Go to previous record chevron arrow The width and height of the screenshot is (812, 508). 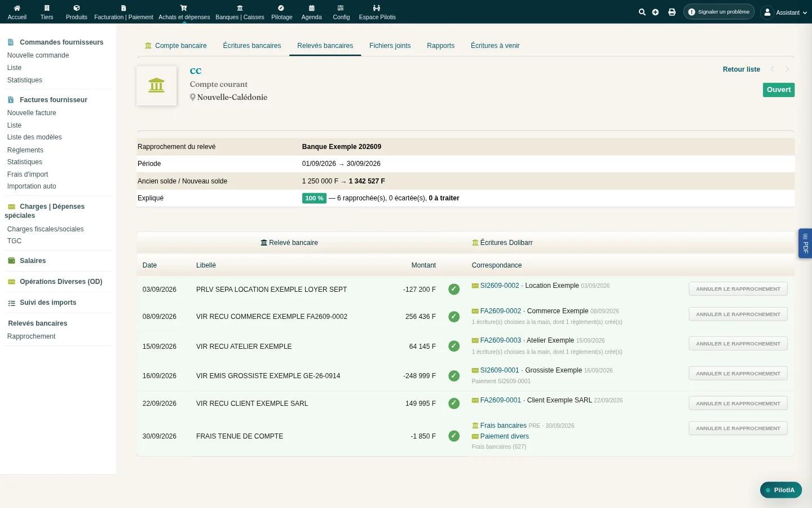[772, 69]
